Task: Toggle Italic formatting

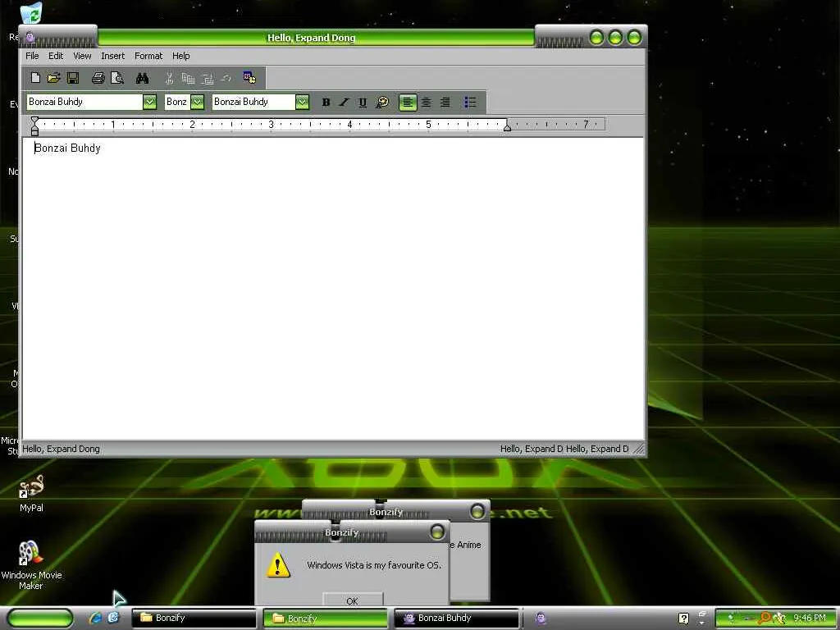Action: click(x=344, y=102)
